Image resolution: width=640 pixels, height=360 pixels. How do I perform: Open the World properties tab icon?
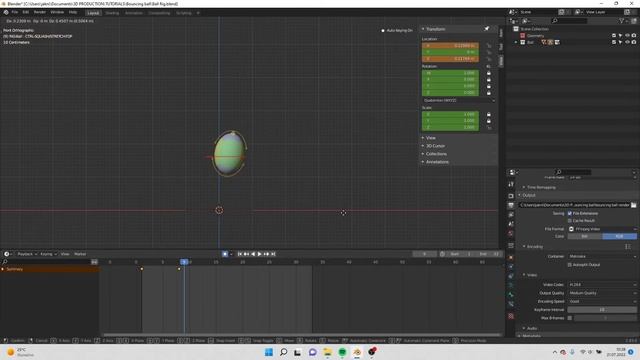click(511, 233)
